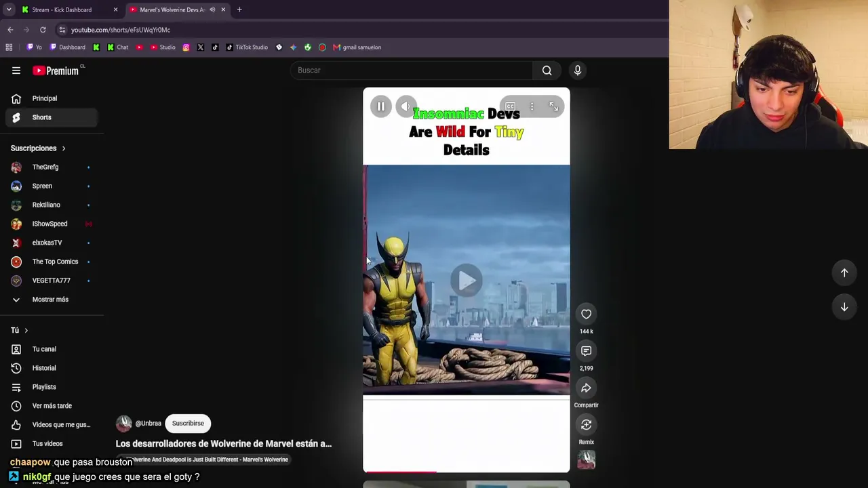Open the Short's three-dot more options menu
Viewport: 868px width, 488px height.
click(x=532, y=106)
